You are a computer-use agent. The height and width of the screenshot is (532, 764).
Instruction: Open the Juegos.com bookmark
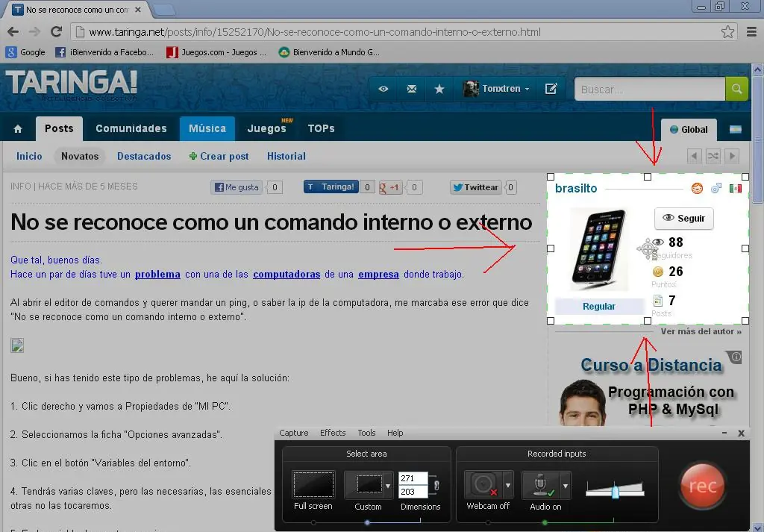[x=216, y=52]
